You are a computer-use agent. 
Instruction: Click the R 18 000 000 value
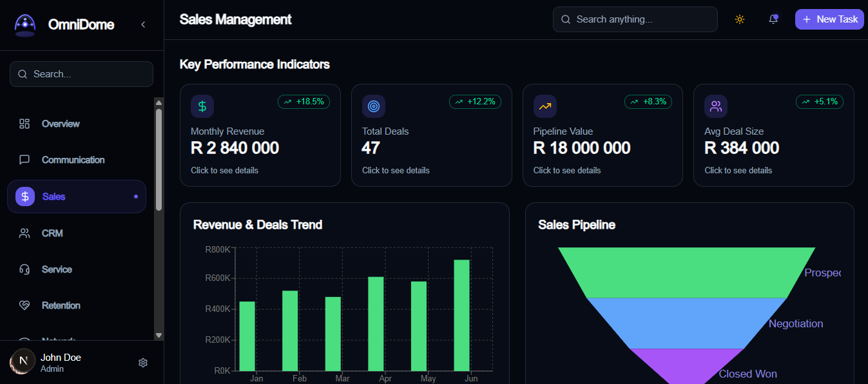582,148
